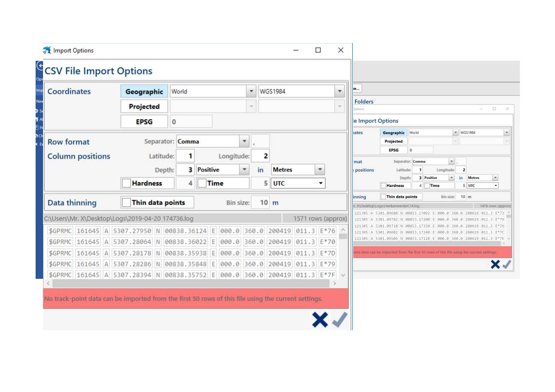Click the back arrow icon in left sidebar
Viewport: 555px width, 392px height.
pyautogui.click(x=39, y=66)
